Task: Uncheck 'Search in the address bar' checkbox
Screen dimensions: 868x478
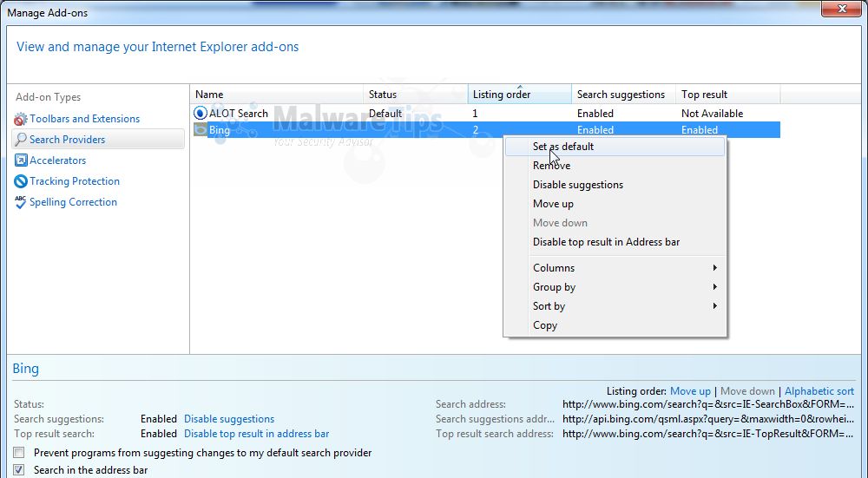Action: [19, 470]
